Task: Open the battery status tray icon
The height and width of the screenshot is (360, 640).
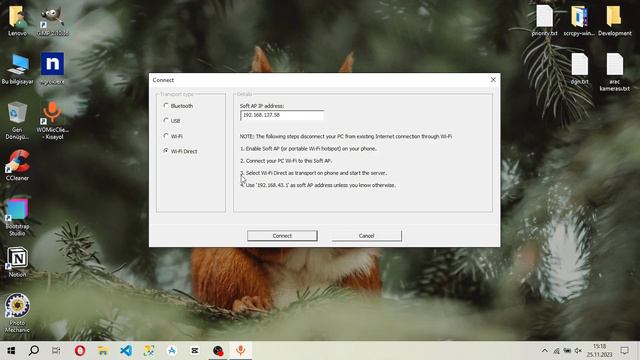Action: point(567,351)
